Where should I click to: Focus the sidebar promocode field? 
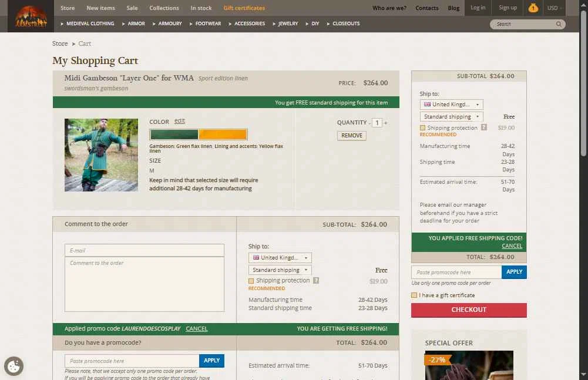coord(456,273)
